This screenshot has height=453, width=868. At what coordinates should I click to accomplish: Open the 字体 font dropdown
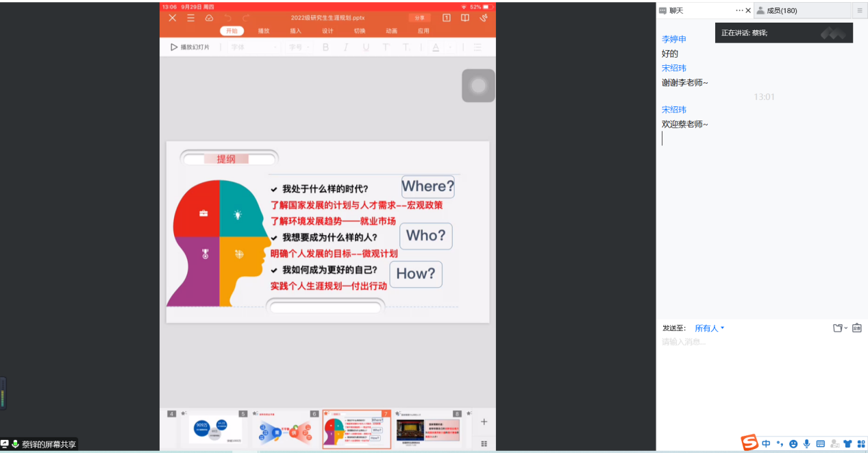[253, 47]
